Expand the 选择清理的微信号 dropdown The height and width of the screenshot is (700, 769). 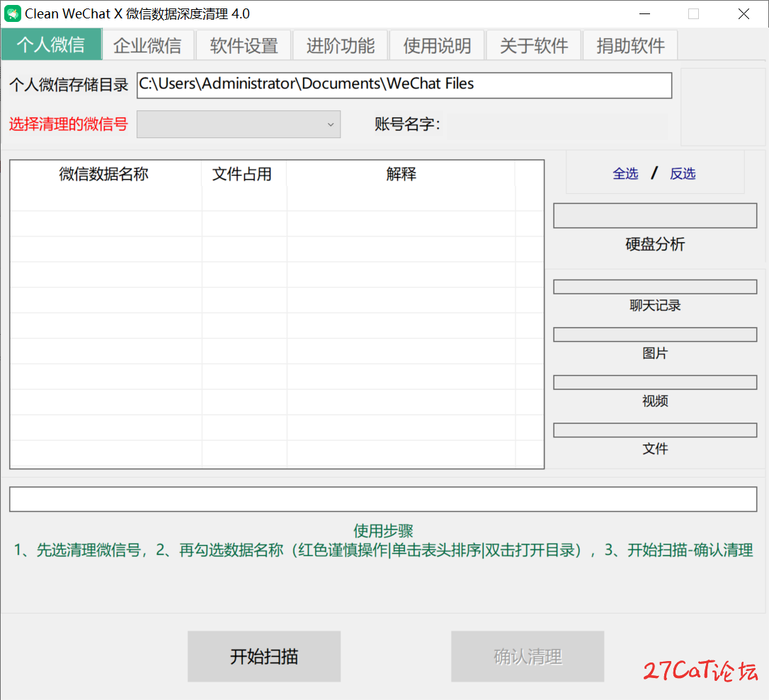tap(239, 125)
